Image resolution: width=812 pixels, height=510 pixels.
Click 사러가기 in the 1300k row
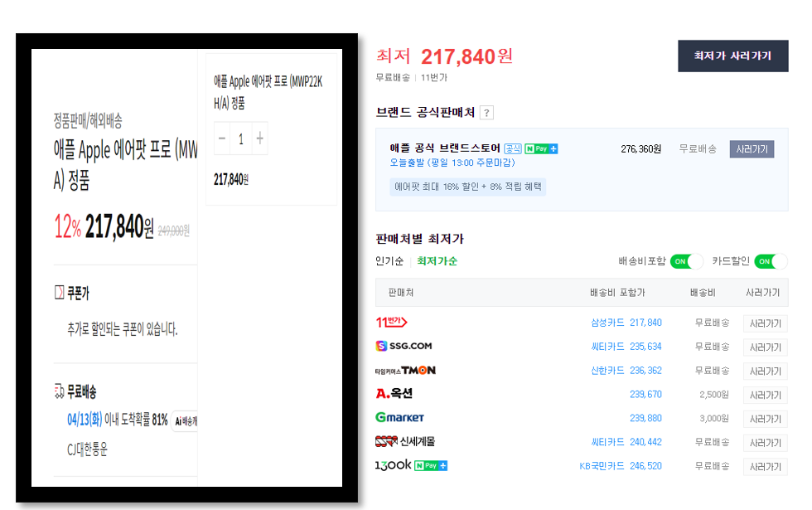click(765, 466)
